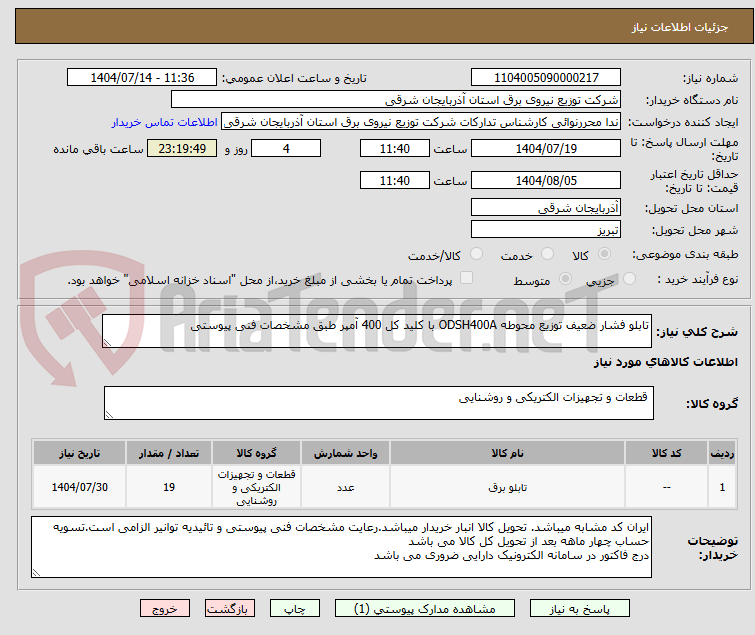Click the ایجاد کننده درخواست field
This screenshot has width=755, height=635.
(421, 122)
